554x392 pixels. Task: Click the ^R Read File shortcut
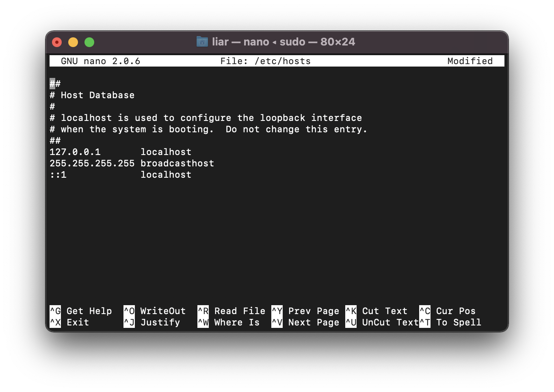pyautogui.click(x=232, y=311)
